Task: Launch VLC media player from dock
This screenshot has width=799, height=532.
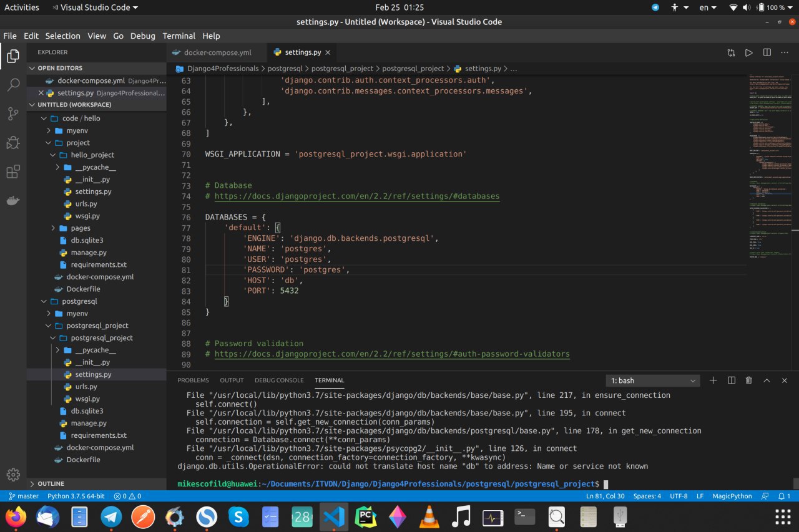Action: [429, 516]
